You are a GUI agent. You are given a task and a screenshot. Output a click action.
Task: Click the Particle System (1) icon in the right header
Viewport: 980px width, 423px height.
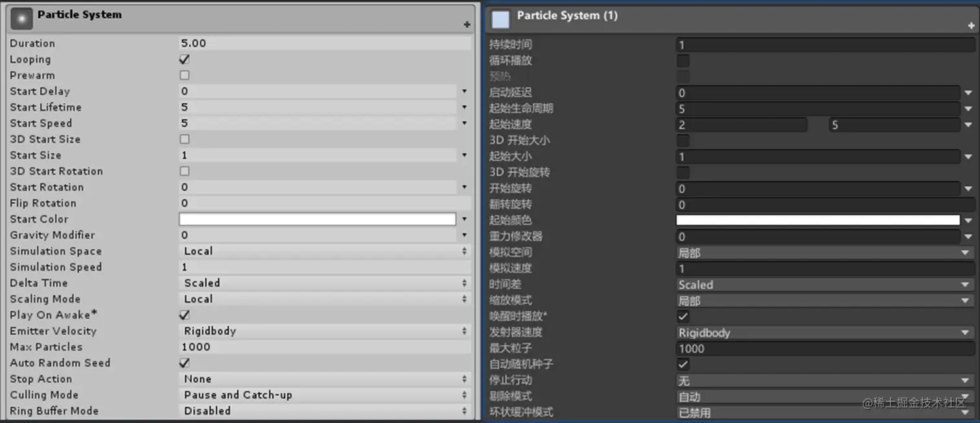click(x=500, y=20)
